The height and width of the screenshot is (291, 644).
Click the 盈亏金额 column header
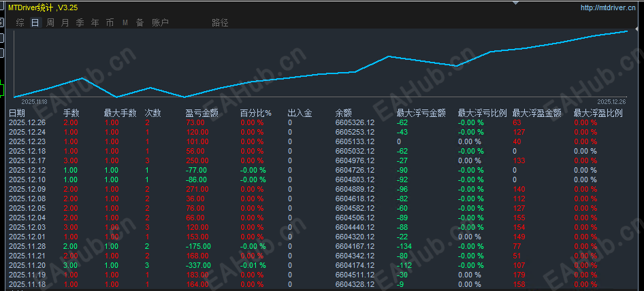pyautogui.click(x=202, y=114)
